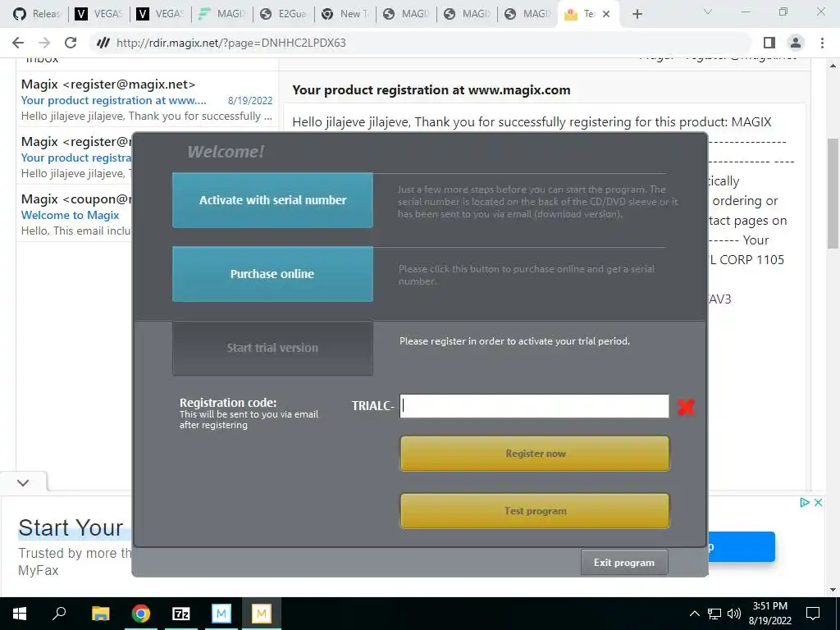Click the Purchase online button
The image size is (840, 630).
tap(272, 274)
